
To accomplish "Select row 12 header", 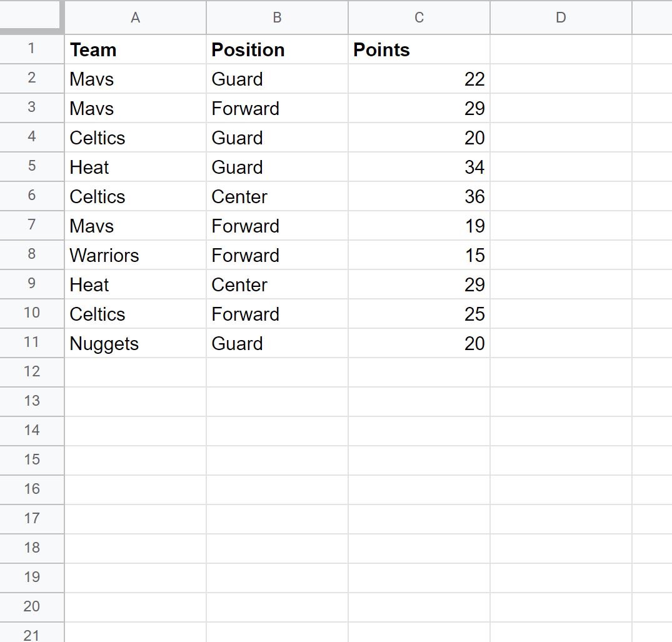I will click(x=32, y=373).
